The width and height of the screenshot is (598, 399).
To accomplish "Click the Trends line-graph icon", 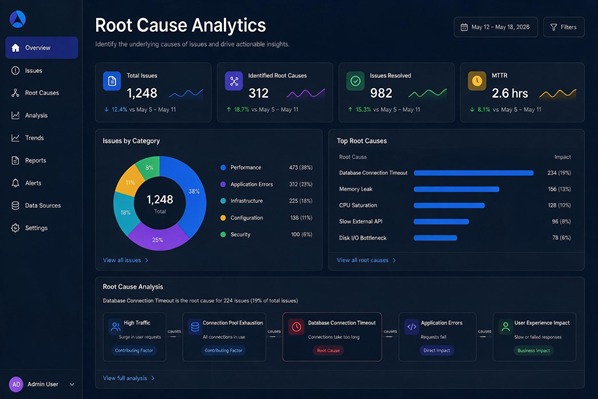I will [15, 138].
